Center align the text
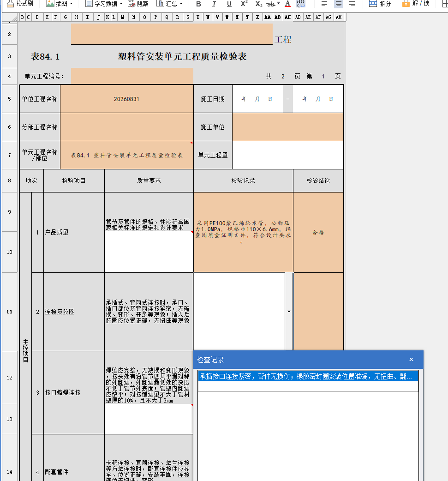Viewport: 448px width, 481px height. click(339, 4)
